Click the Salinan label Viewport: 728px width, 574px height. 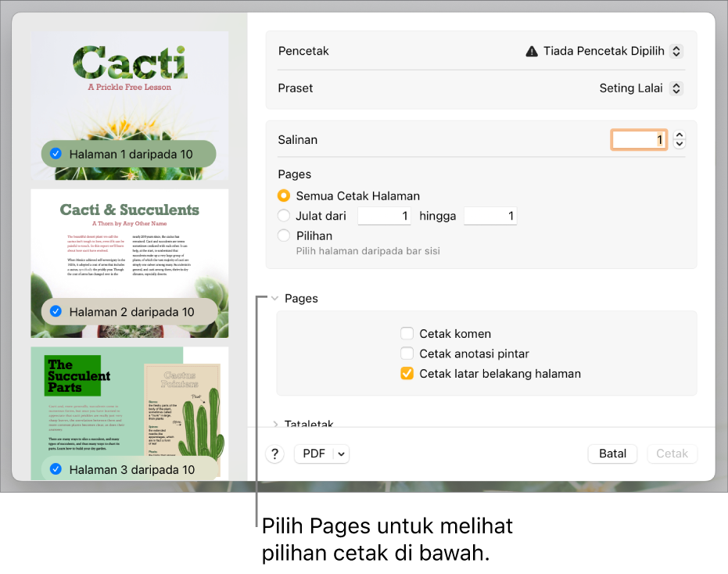pos(298,140)
